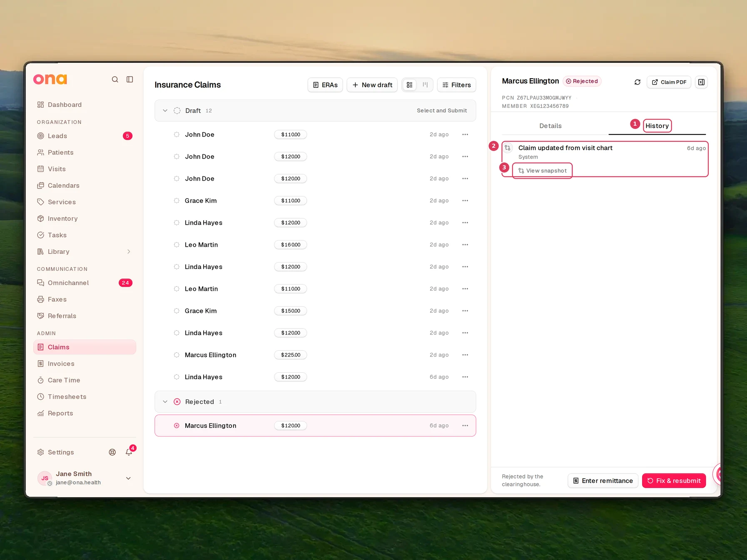Image resolution: width=747 pixels, height=560 pixels.
Task: Open Dashboard from sidebar
Action: [x=85, y=105]
